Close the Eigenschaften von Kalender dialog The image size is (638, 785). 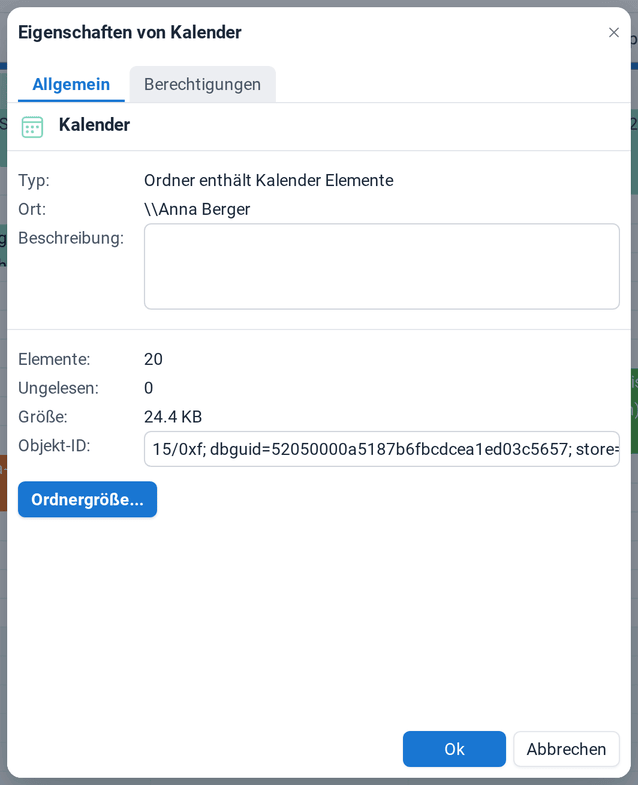coord(613,33)
